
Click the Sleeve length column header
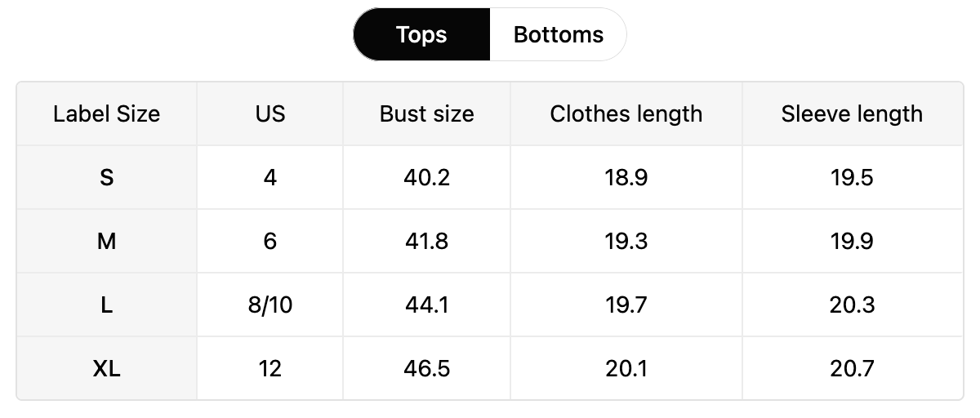[853, 113]
